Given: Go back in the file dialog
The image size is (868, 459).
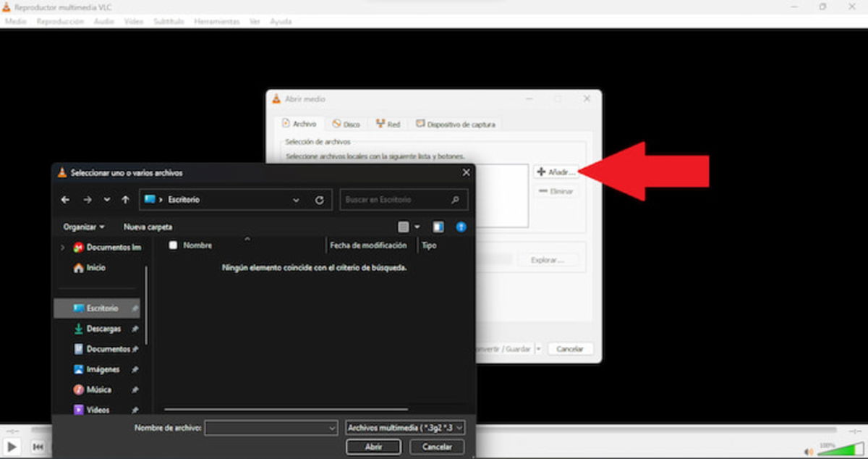Looking at the screenshot, I should (66, 200).
